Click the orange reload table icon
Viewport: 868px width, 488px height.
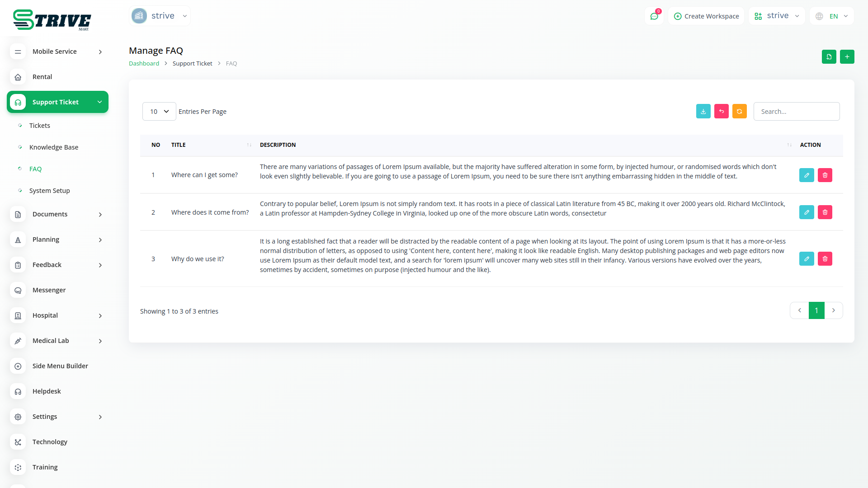coord(739,111)
